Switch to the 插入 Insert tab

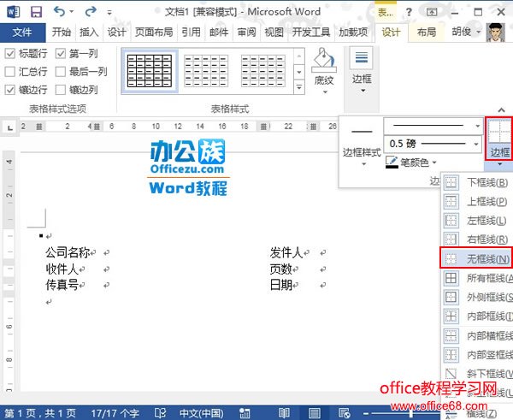click(x=89, y=33)
